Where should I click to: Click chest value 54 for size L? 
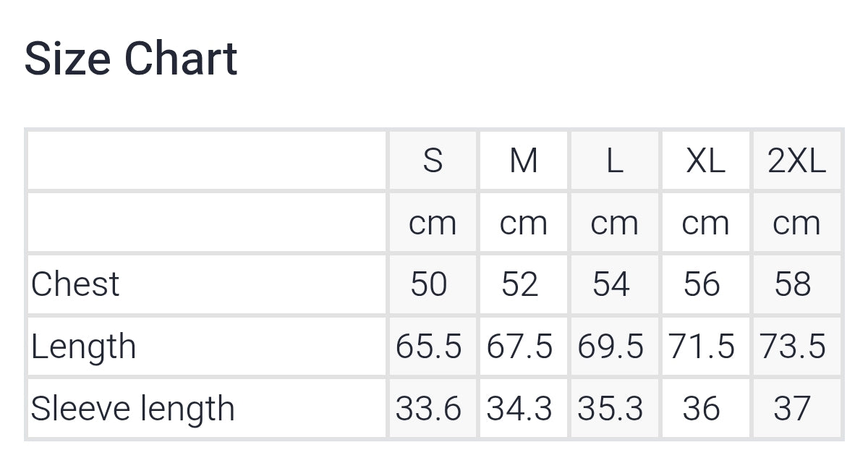(x=611, y=284)
